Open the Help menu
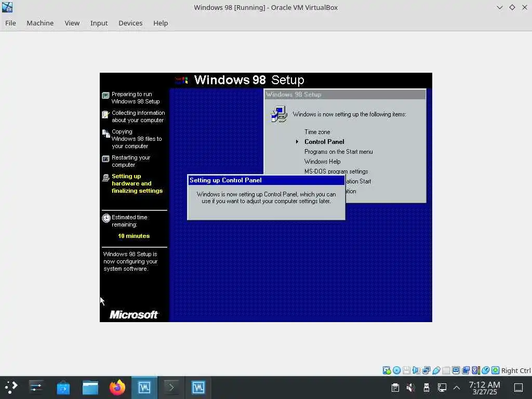The height and width of the screenshot is (399, 532). click(x=161, y=23)
